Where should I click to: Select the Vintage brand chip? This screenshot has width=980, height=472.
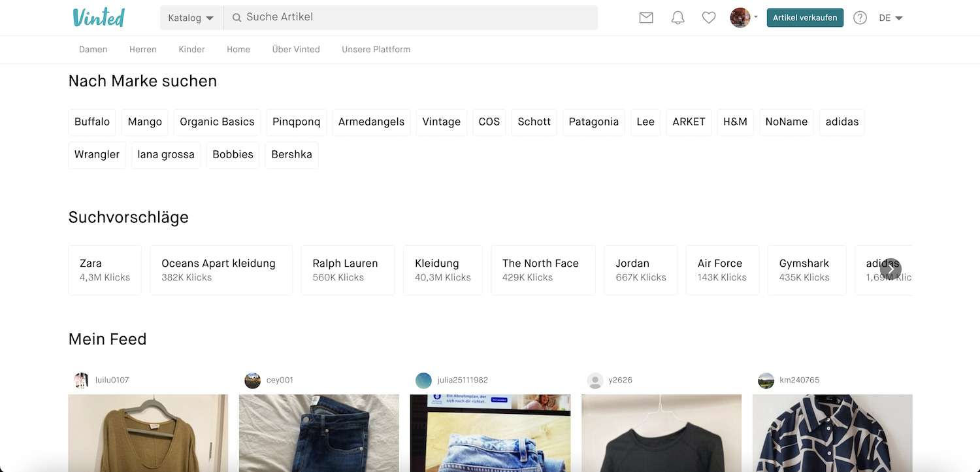(x=442, y=122)
